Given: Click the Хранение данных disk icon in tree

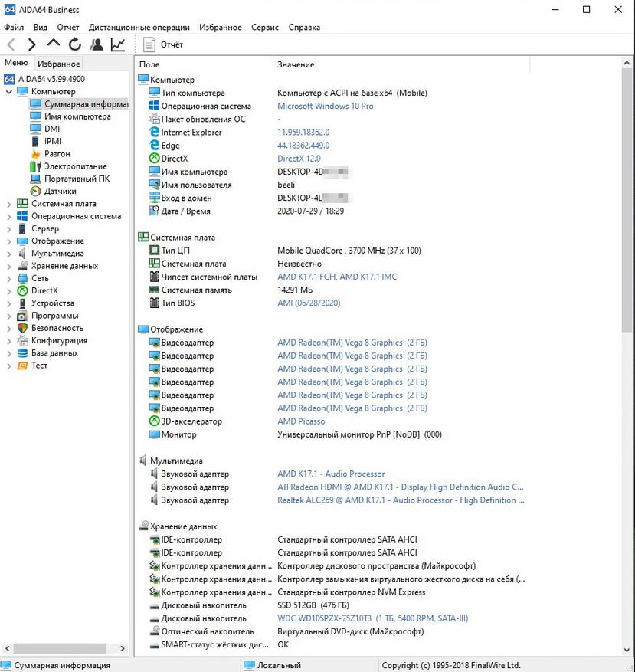Looking at the screenshot, I should tap(22, 266).
